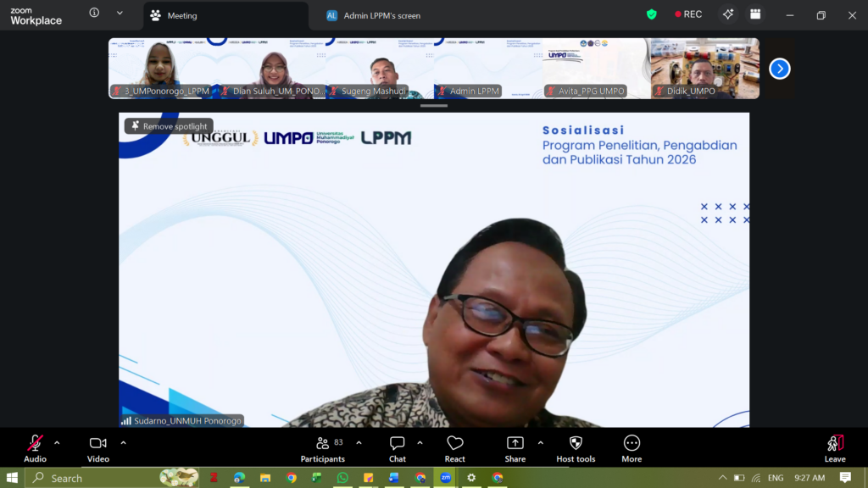Image resolution: width=868 pixels, height=488 pixels.
Task: Toggle the Video camera on
Action: point(98,447)
